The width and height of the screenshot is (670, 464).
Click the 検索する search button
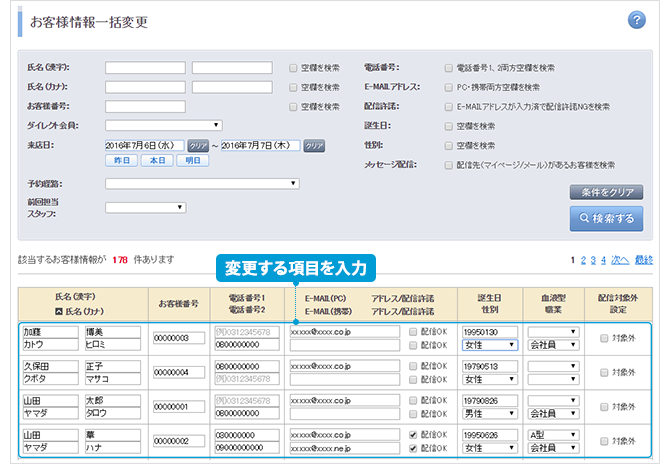click(x=606, y=219)
